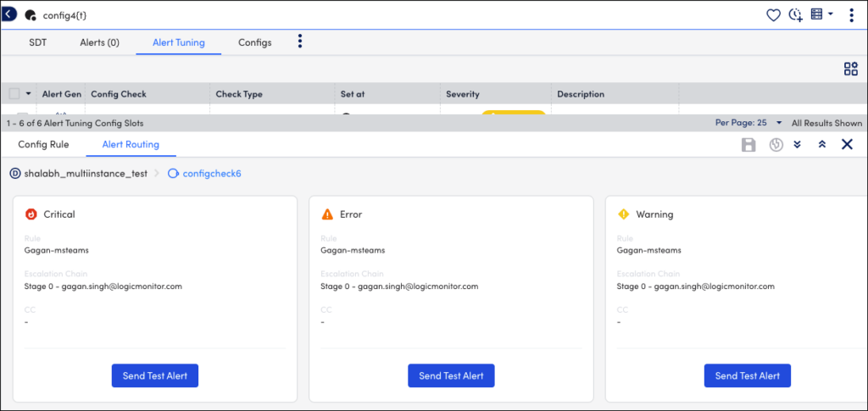Expand the panel with double up chevrons

821,145
